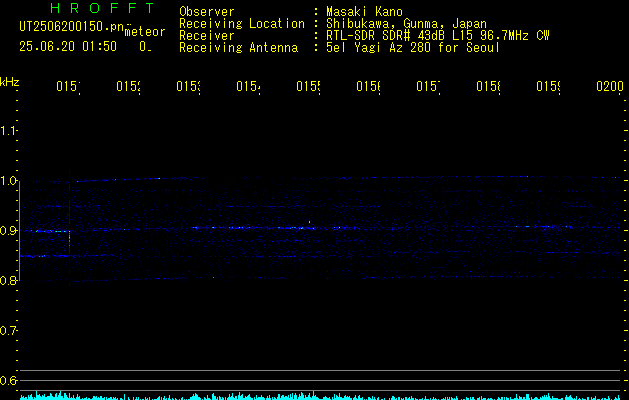
Task: Click the 'Receiving Location' label
Action: (x=242, y=24)
